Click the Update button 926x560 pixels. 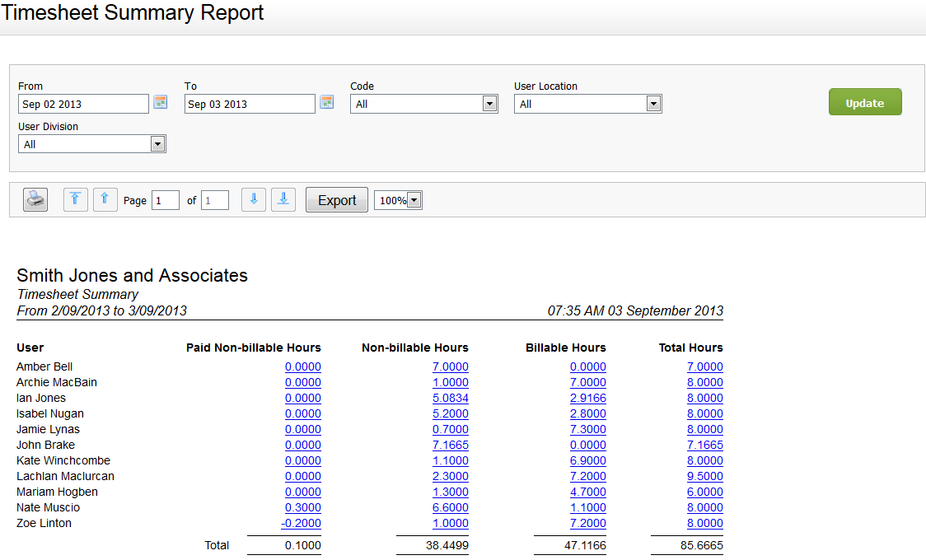click(x=865, y=101)
